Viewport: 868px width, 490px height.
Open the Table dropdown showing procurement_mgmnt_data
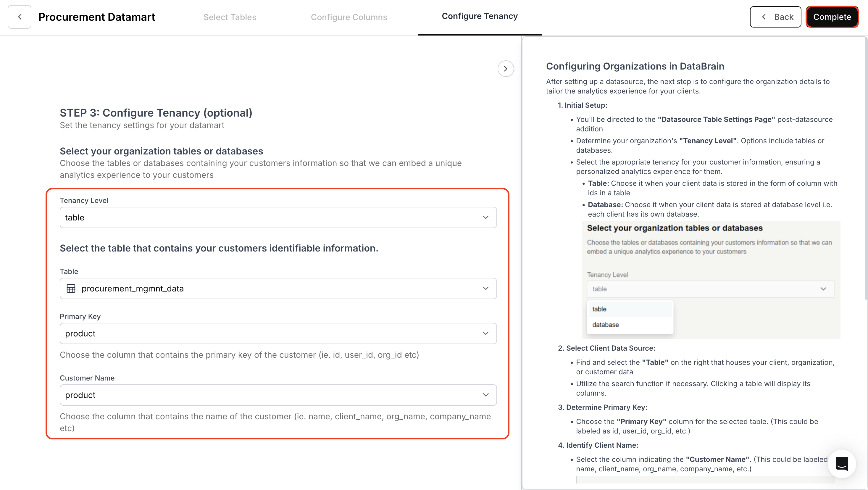point(278,288)
